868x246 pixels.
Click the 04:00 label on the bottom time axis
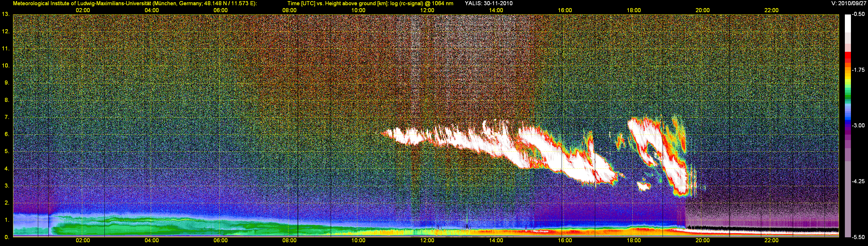pyautogui.click(x=152, y=241)
